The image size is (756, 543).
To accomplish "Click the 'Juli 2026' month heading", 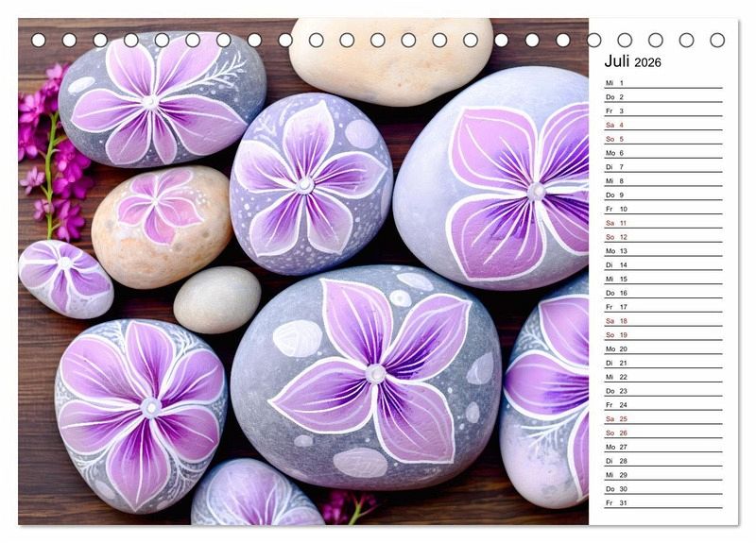I will 632,61.
